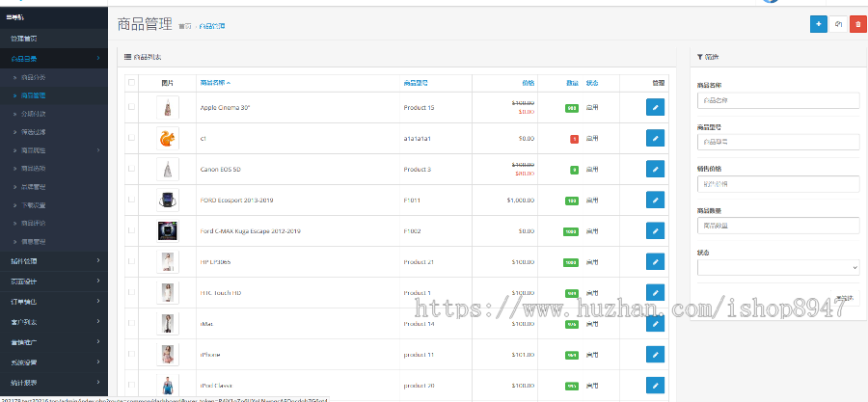Edit the iPhone product
This screenshot has width=868, height=402.
pyautogui.click(x=655, y=355)
